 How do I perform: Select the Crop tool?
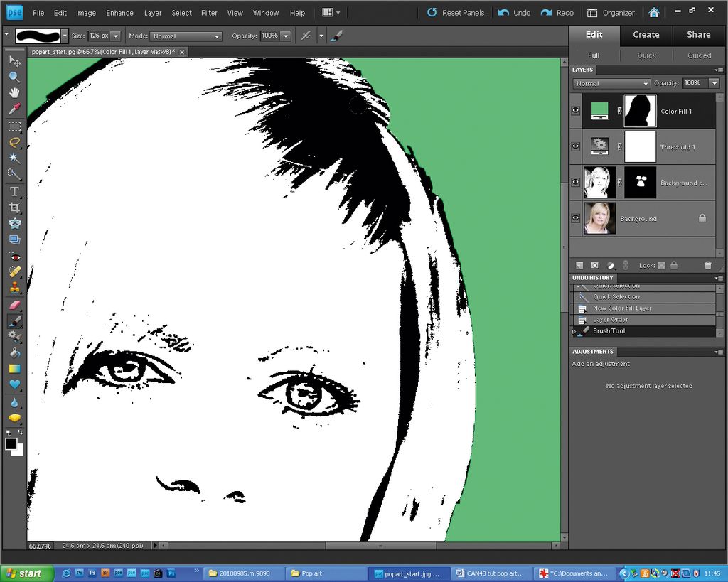(x=14, y=207)
